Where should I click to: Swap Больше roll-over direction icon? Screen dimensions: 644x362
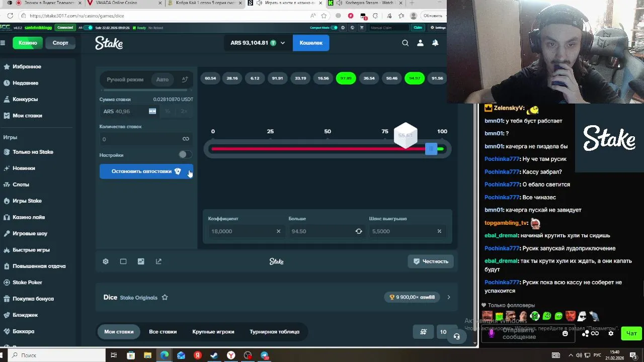(x=359, y=231)
